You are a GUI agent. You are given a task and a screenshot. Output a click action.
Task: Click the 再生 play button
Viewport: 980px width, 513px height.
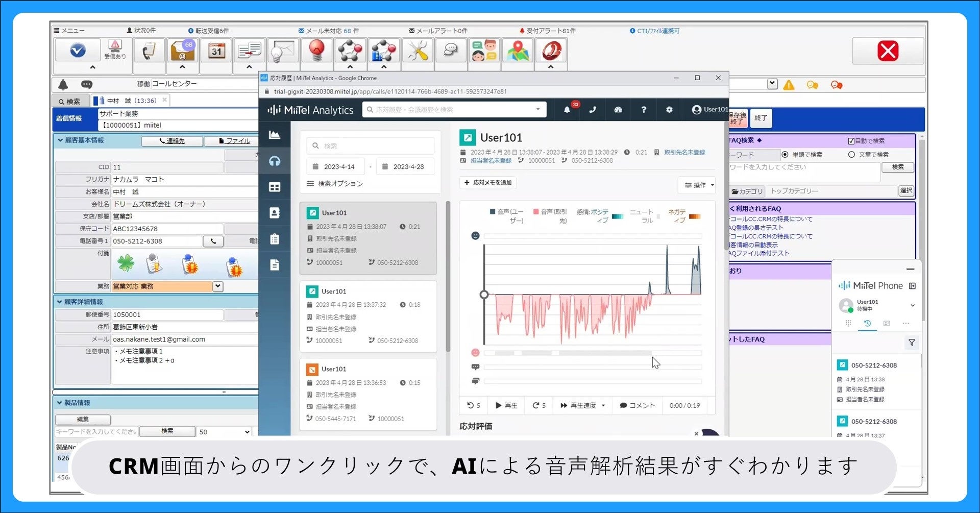[x=506, y=405]
